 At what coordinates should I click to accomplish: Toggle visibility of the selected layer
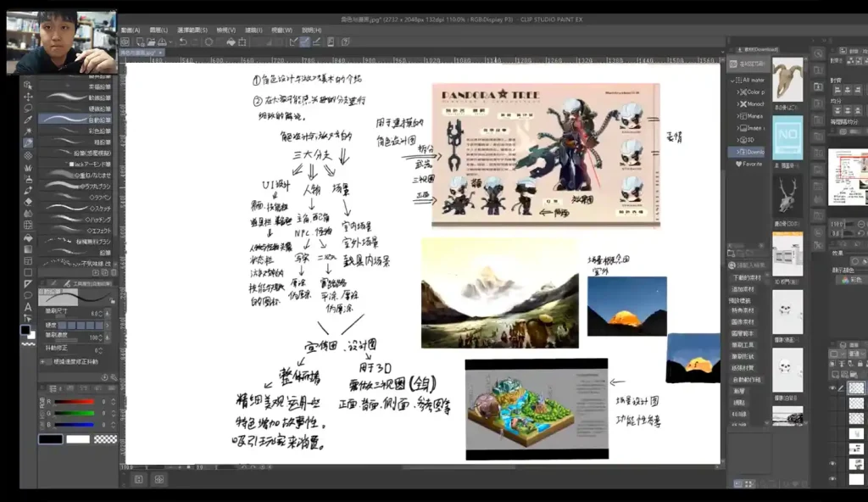click(x=832, y=388)
